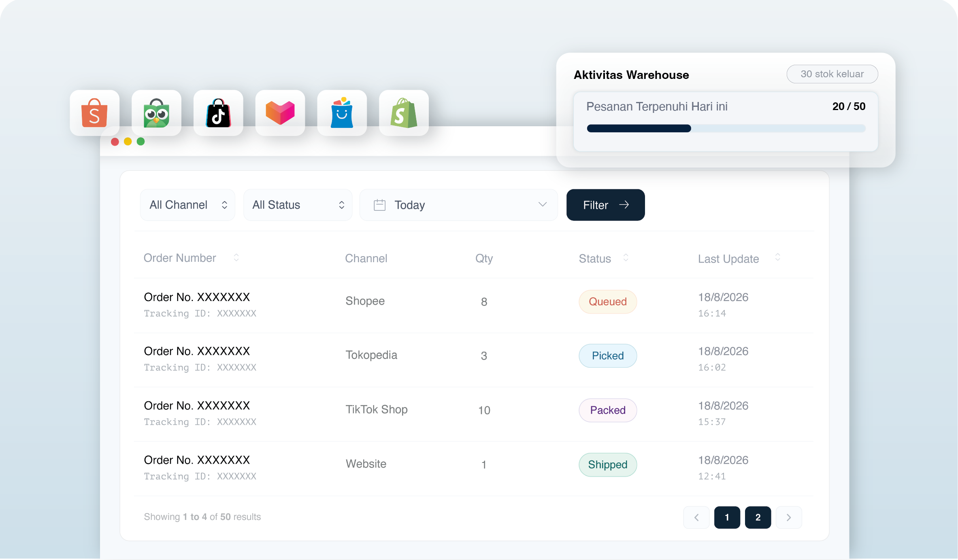
Task: Open the All Status dropdown
Action: click(x=298, y=205)
